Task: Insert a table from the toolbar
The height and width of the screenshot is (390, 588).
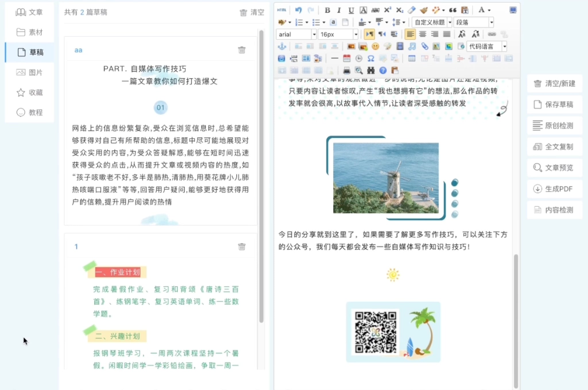Action: point(413,58)
